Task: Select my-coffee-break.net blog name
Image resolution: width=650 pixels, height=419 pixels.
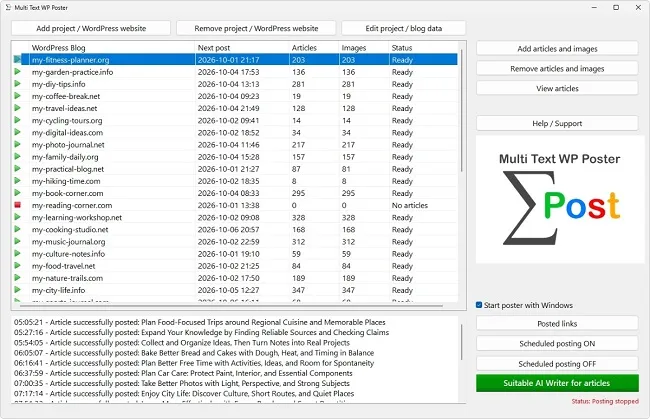Action: (x=66, y=96)
